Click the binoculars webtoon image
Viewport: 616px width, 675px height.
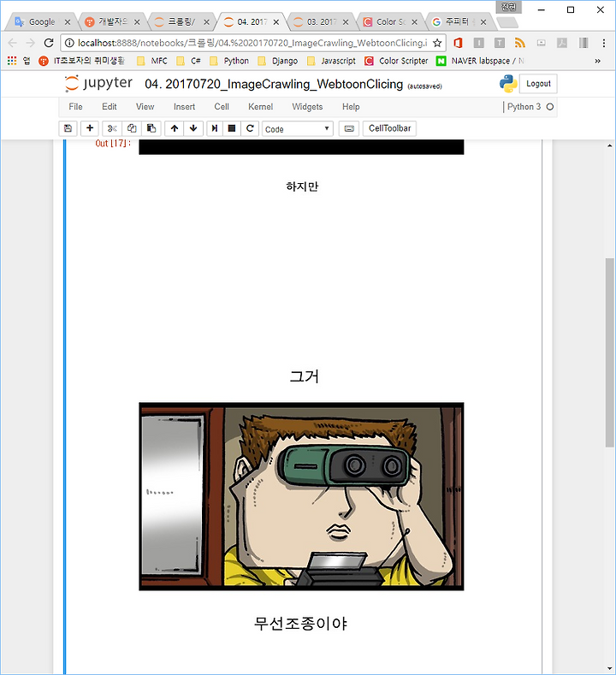coord(301,496)
